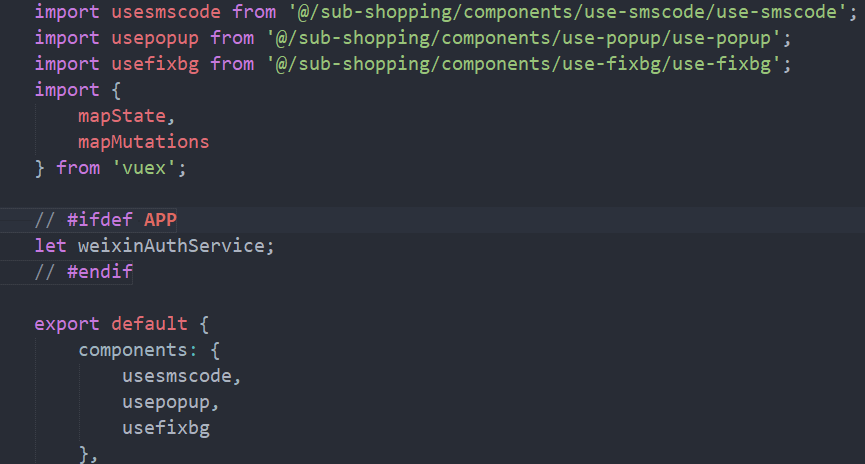Click usefixbg inside components object
865x464 pixels.
click(166, 428)
